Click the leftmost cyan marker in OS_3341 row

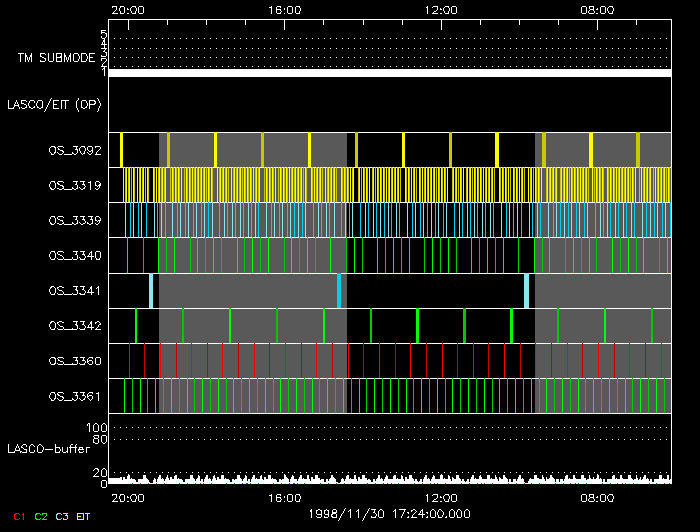tap(151, 290)
